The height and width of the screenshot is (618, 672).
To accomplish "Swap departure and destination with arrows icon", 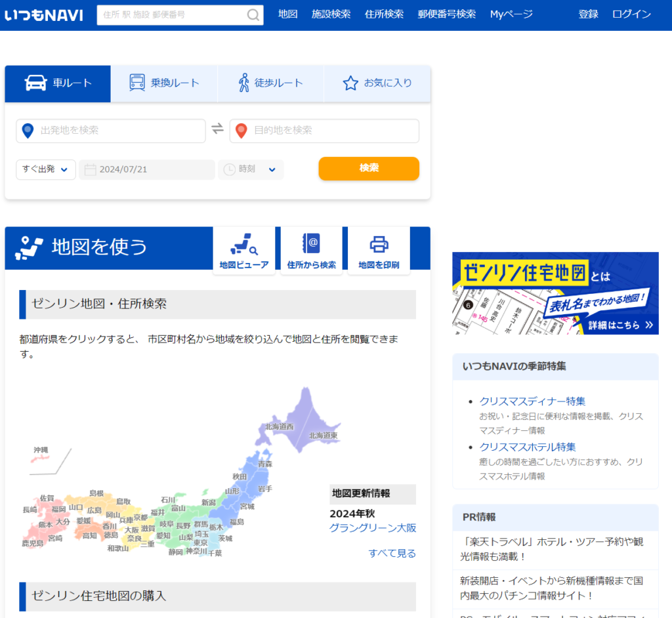I will [x=217, y=129].
